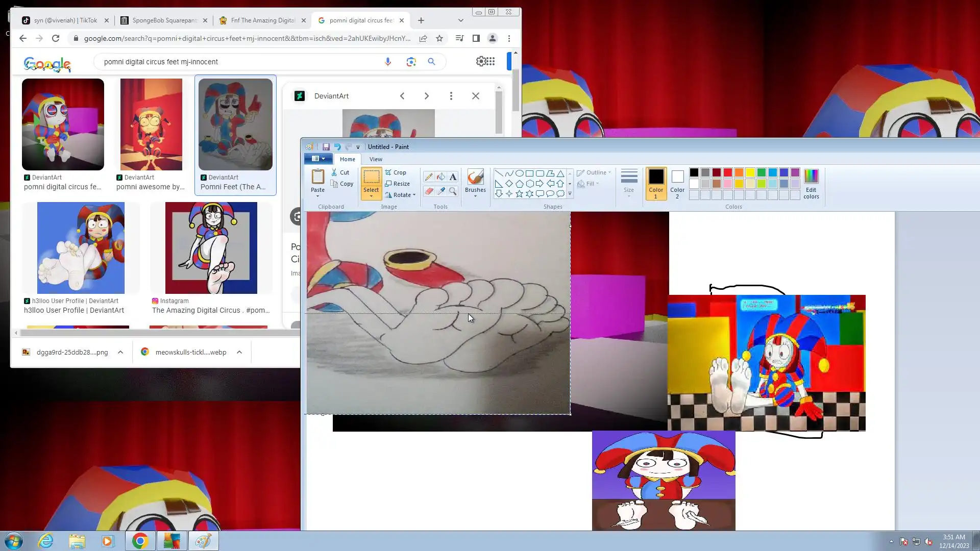This screenshot has height=551, width=980.
Task: Select the Eraser tool
Action: tap(429, 191)
